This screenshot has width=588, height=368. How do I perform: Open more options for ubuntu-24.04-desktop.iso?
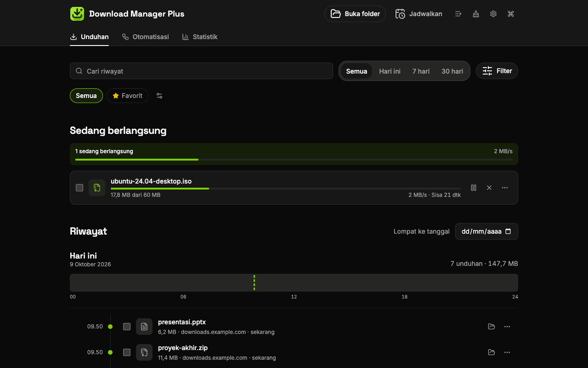pyautogui.click(x=505, y=188)
